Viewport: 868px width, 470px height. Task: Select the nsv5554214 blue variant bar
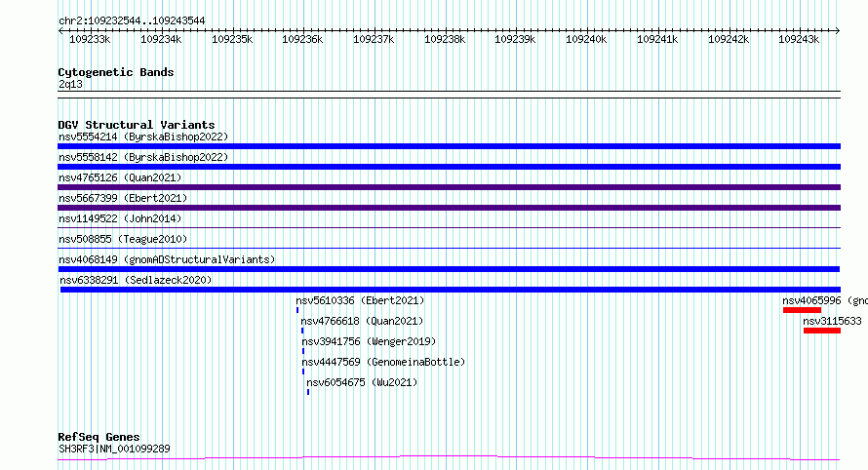point(449,146)
